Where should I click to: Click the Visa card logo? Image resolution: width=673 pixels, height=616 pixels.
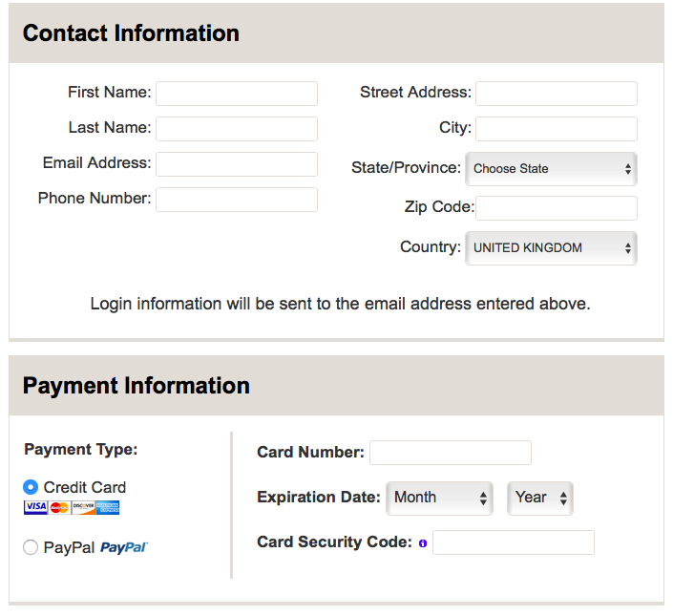pos(35,507)
